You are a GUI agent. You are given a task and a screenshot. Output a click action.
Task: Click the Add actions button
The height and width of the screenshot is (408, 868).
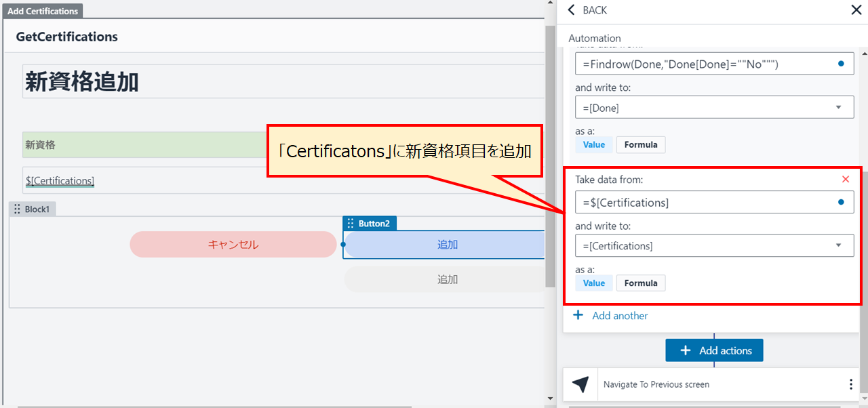tap(714, 350)
